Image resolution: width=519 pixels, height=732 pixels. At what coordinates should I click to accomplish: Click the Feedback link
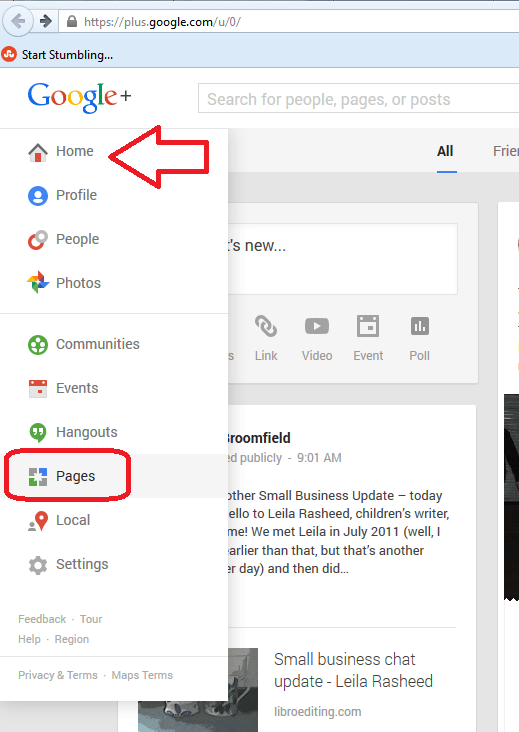click(x=42, y=619)
